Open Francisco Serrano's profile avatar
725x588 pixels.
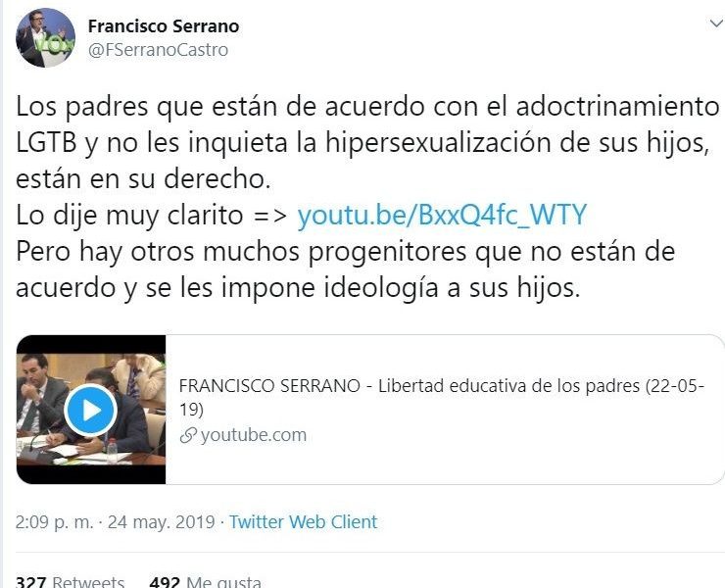pyautogui.click(x=45, y=38)
